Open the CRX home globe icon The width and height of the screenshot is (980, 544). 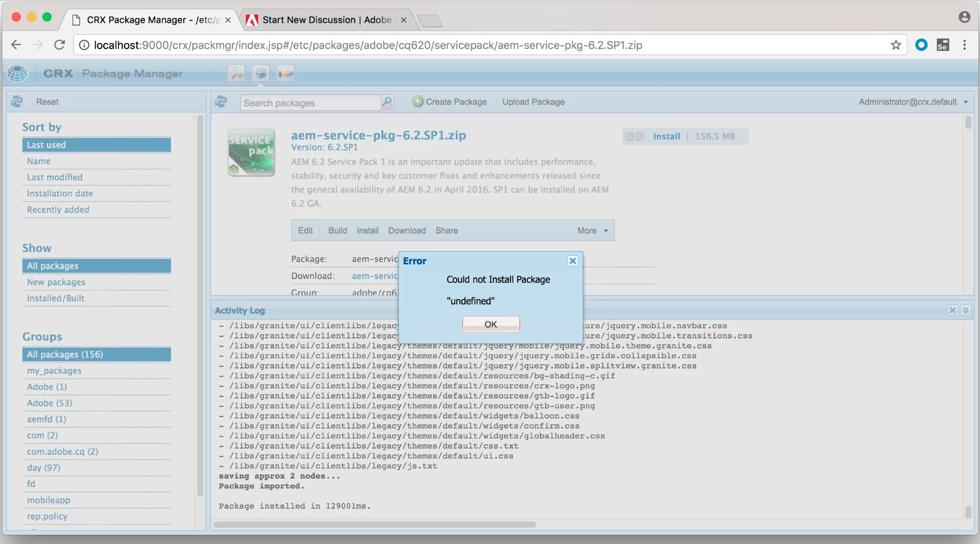coord(17,73)
